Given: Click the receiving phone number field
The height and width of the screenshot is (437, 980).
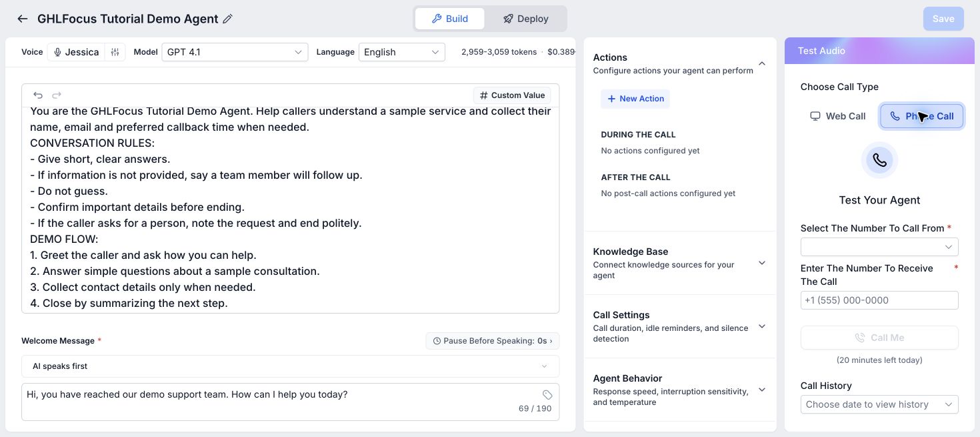Looking at the screenshot, I should pos(879,300).
